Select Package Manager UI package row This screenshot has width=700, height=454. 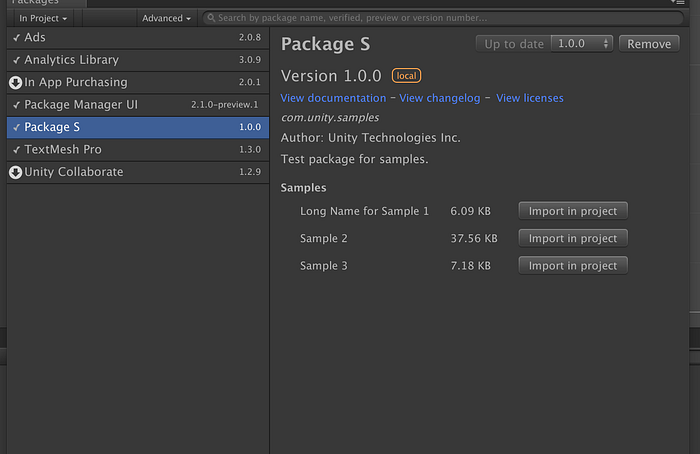pos(138,105)
